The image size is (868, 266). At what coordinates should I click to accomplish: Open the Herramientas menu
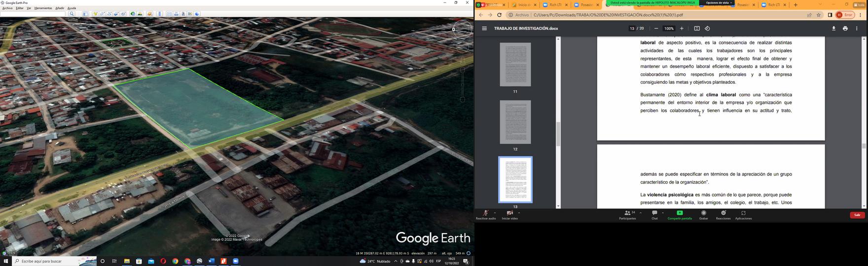pyautogui.click(x=43, y=8)
